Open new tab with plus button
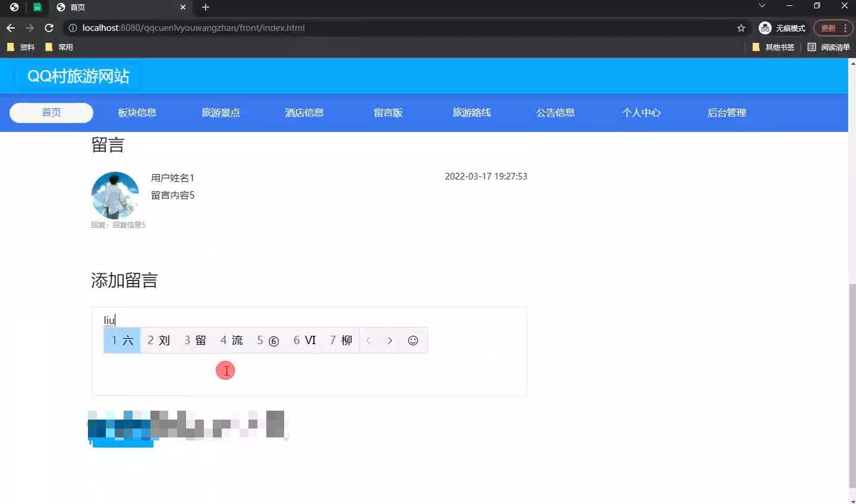The image size is (856, 504). click(206, 7)
